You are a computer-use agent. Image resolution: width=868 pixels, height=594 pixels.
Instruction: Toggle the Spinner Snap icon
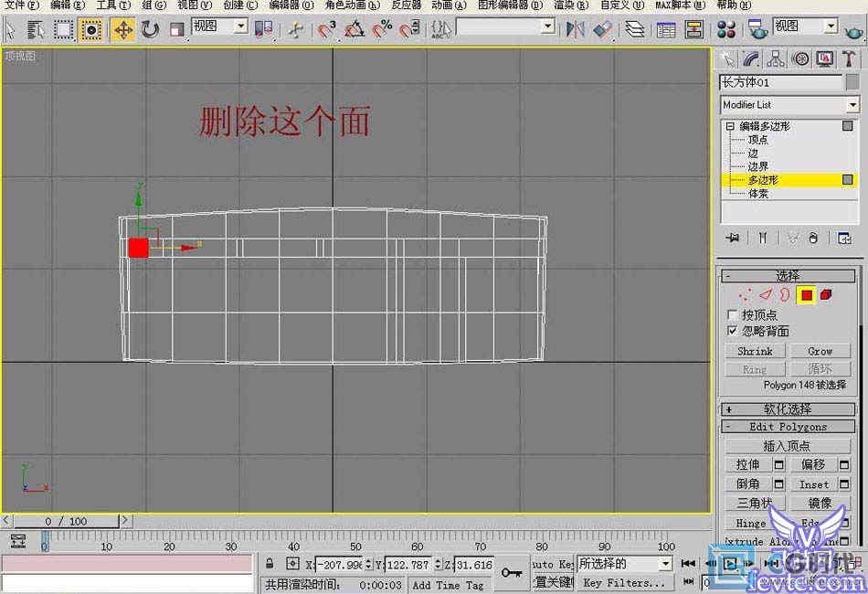click(x=410, y=29)
